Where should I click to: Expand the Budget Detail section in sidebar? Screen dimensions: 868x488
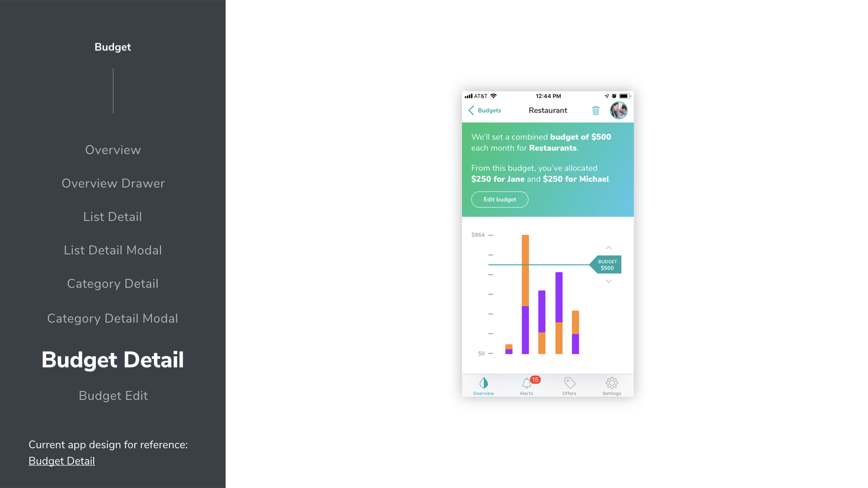(112, 359)
